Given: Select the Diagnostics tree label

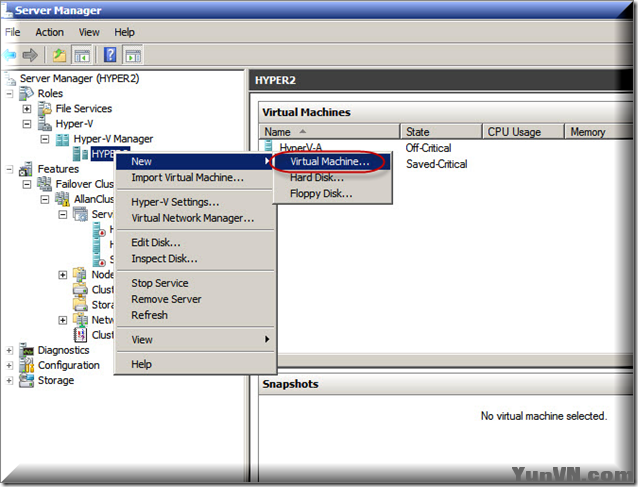Looking at the screenshot, I should [x=63, y=350].
